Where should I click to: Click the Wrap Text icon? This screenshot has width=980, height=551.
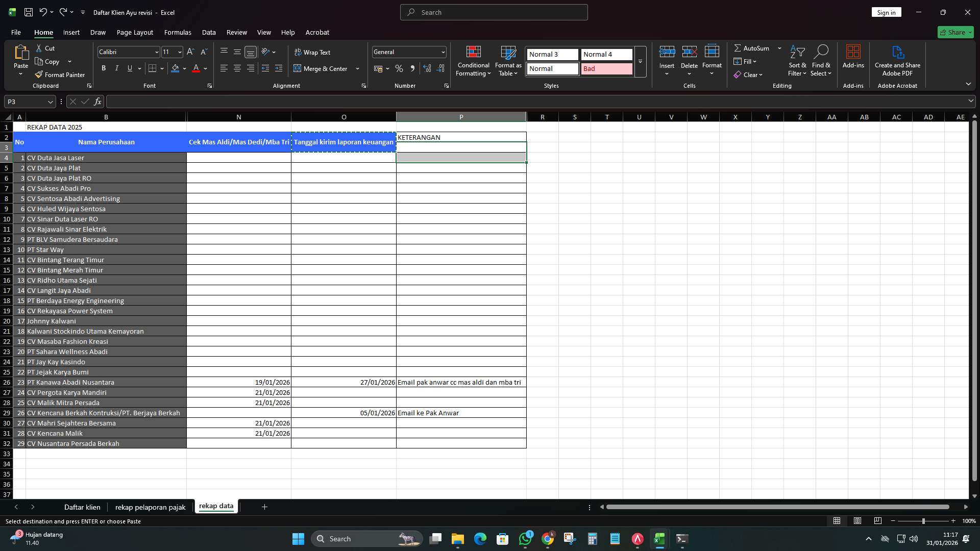[x=298, y=52]
